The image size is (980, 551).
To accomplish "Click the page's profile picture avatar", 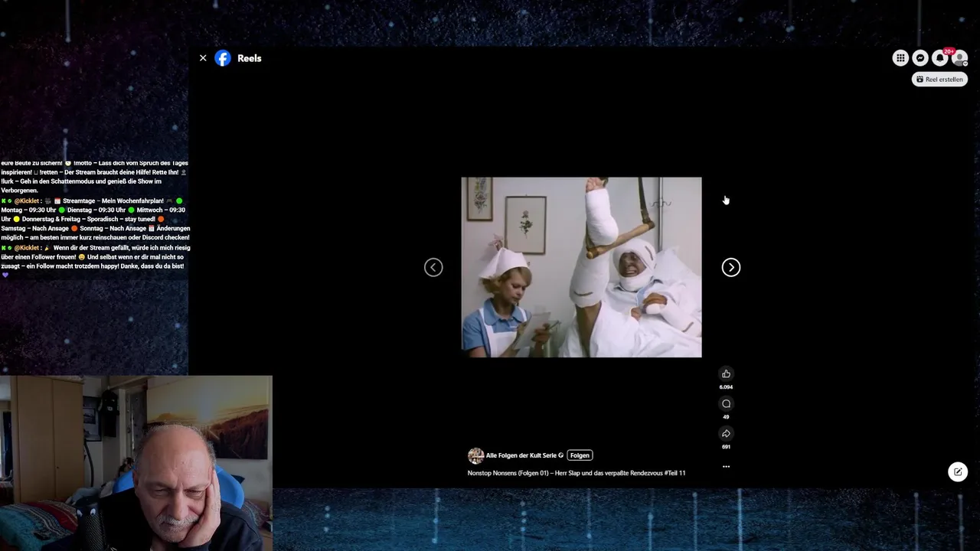I will click(x=476, y=455).
